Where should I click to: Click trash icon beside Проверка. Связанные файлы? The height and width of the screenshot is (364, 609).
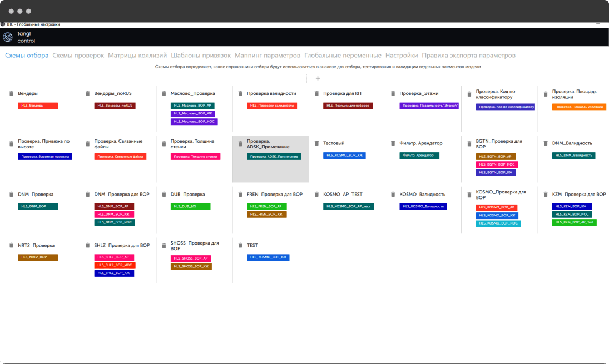click(88, 144)
